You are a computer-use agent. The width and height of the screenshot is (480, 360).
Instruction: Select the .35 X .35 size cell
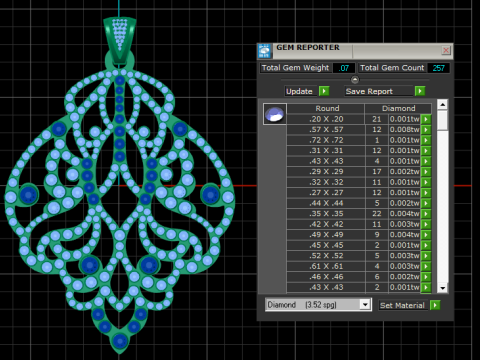tap(326, 214)
